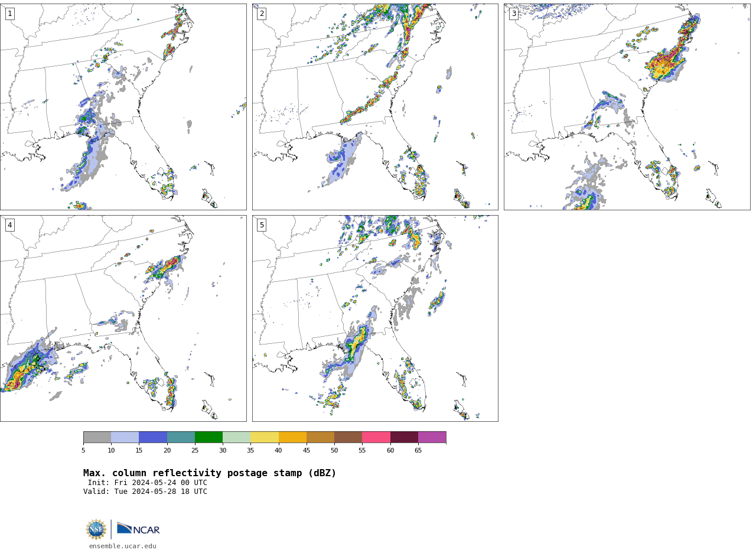Click the Max. column reflectivity title

pyautogui.click(x=210, y=473)
